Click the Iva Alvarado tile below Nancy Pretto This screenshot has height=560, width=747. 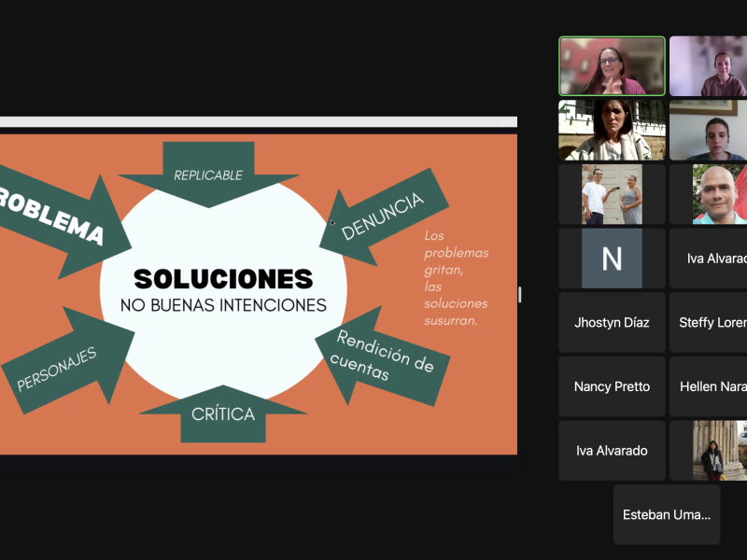(612, 451)
